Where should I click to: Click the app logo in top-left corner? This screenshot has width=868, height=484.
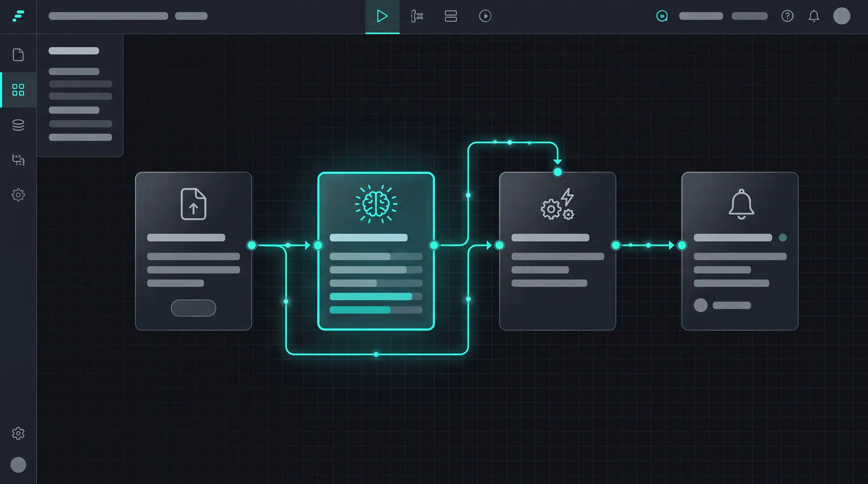tap(18, 16)
